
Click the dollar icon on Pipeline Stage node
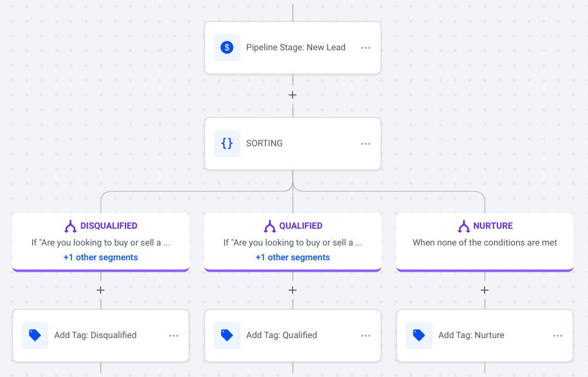[227, 48]
